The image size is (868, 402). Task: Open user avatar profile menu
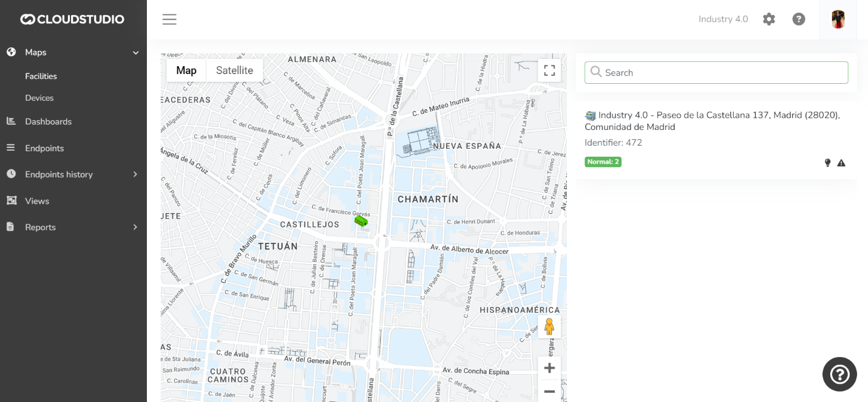838,19
